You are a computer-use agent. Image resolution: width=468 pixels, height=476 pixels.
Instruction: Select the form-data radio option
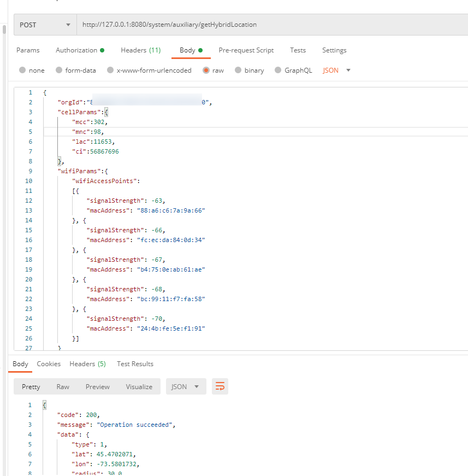tap(57, 70)
